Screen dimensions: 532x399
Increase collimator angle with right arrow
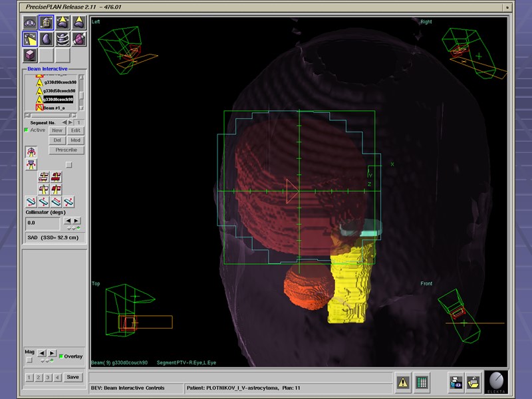76,221
